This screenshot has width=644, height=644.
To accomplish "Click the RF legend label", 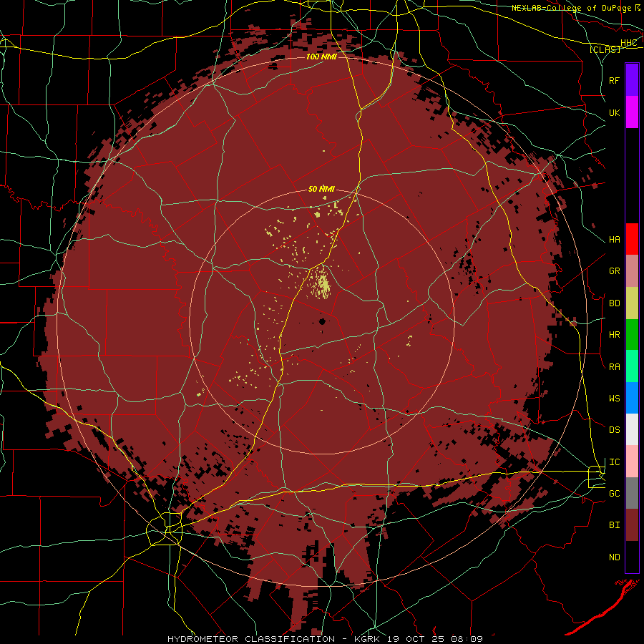I will [x=614, y=80].
